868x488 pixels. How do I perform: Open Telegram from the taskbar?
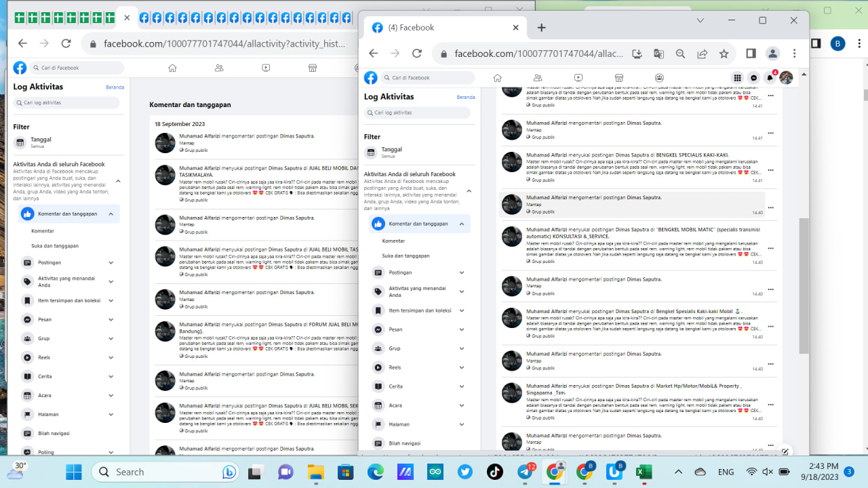pyautogui.click(x=526, y=472)
